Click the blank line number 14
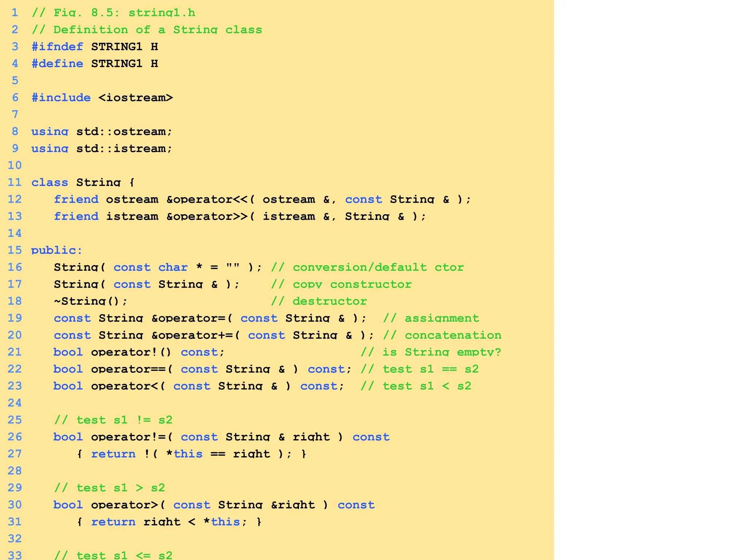 pos(15,233)
